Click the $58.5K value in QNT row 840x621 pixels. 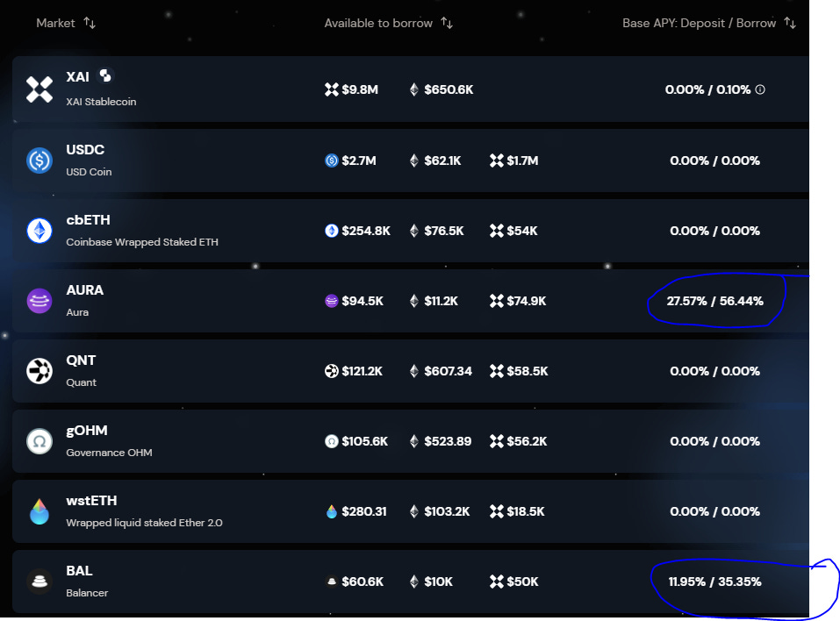(528, 371)
